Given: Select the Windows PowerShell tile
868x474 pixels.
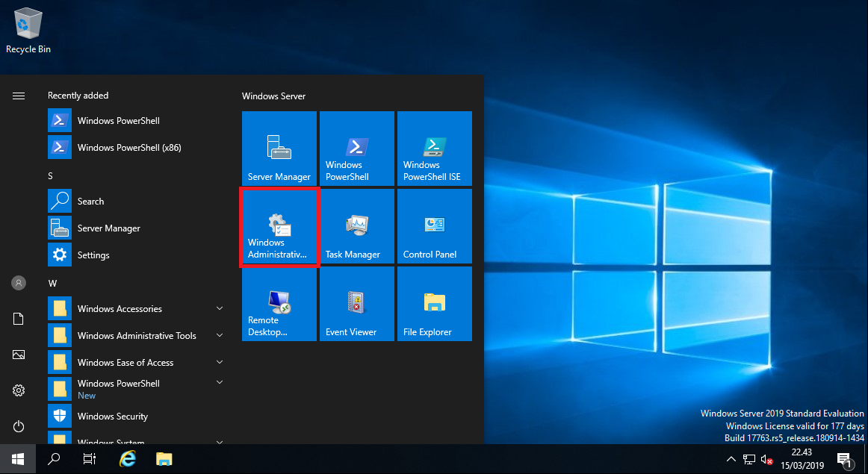Looking at the screenshot, I should (356, 148).
